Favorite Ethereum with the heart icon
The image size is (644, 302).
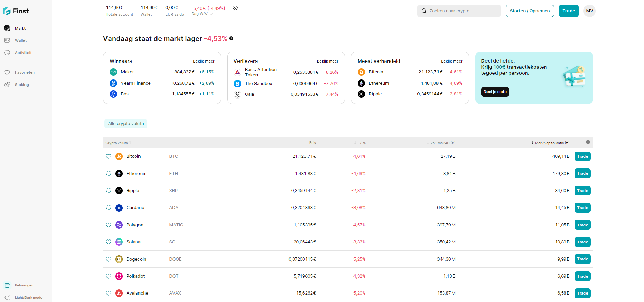109,174
